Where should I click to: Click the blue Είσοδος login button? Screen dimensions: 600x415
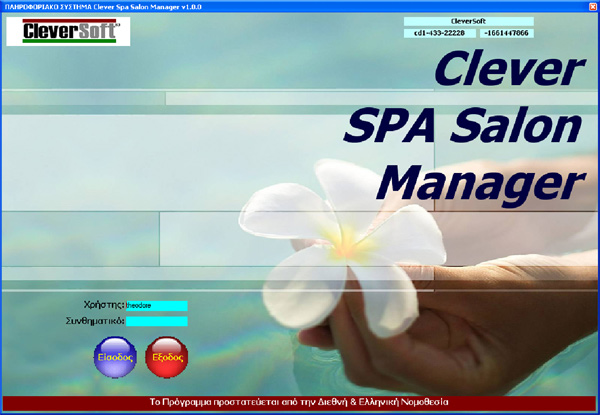(107, 356)
